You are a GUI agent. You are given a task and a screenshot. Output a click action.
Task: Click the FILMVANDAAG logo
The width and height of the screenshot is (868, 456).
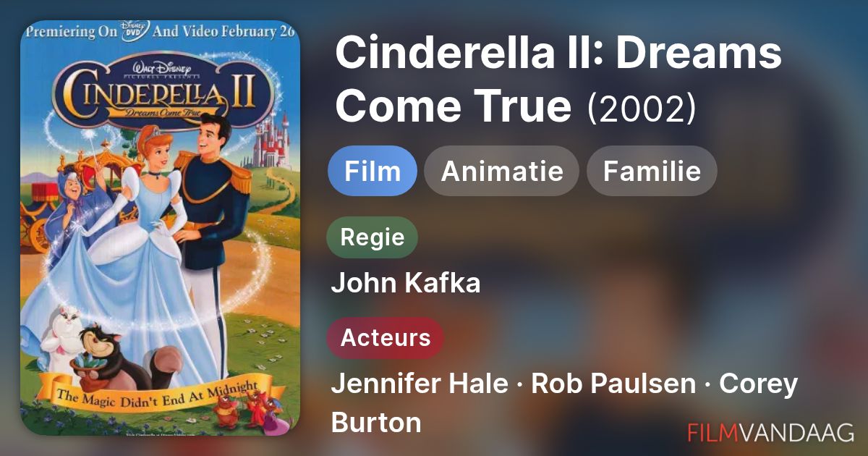(x=770, y=432)
